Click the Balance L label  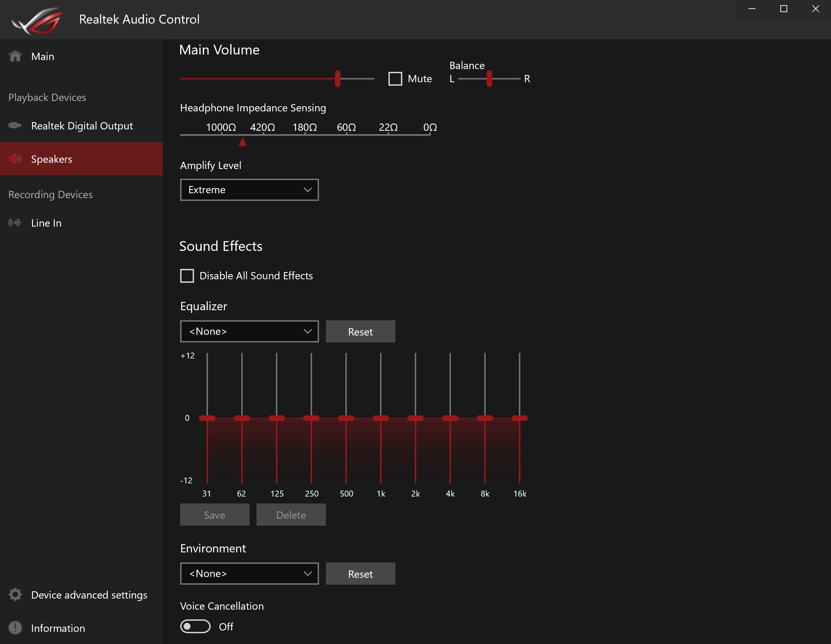(x=452, y=79)
